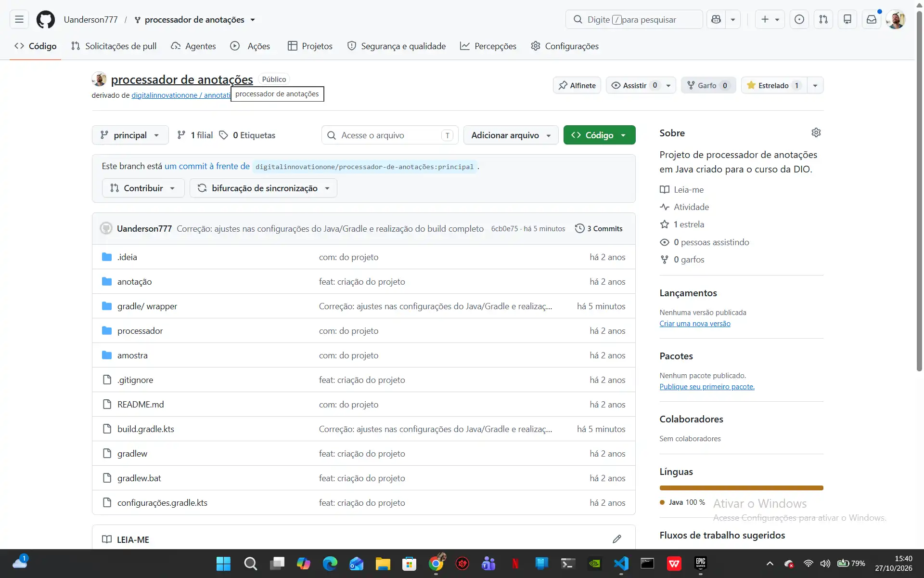
Task: Open the build.gradle.kts file
Action: click(146, 429)
